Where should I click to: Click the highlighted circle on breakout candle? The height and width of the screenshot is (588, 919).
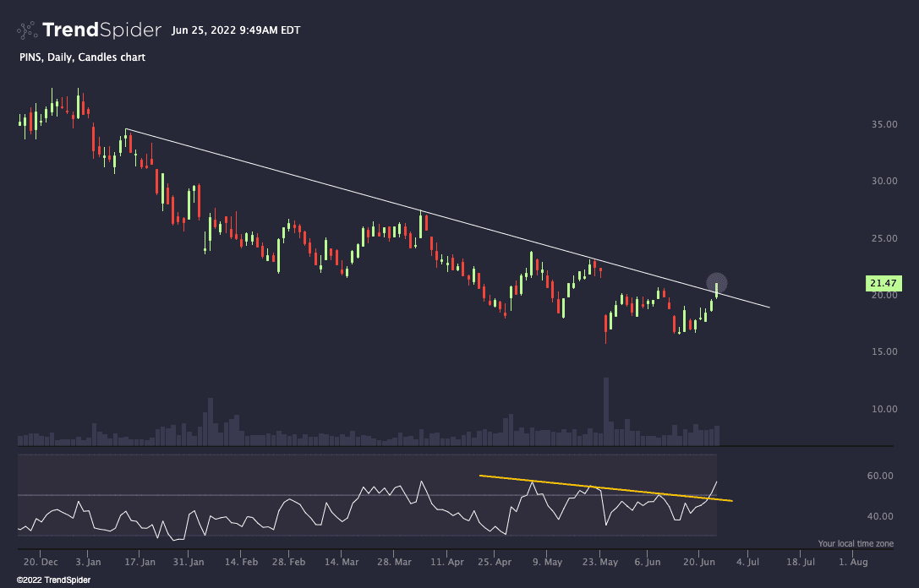(716, 284)
